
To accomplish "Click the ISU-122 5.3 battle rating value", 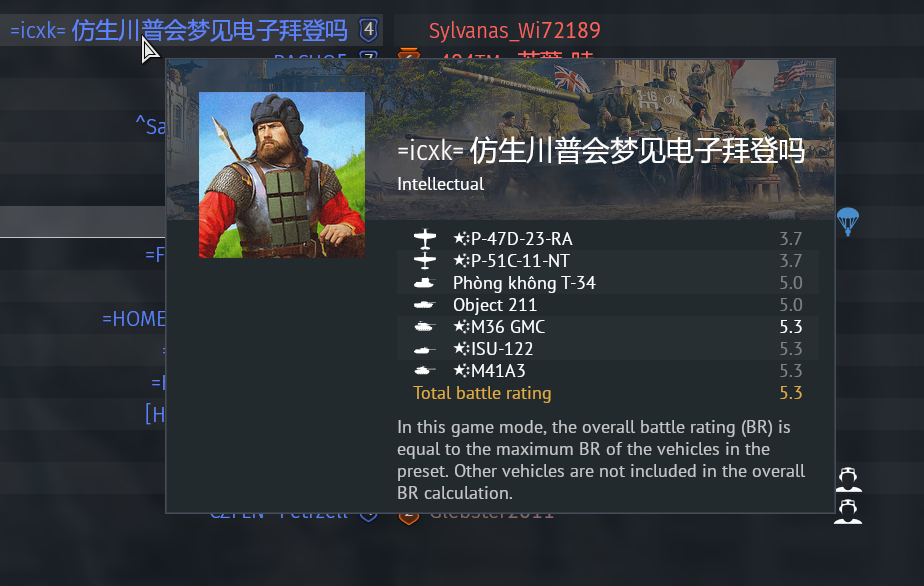I will 790,349.
